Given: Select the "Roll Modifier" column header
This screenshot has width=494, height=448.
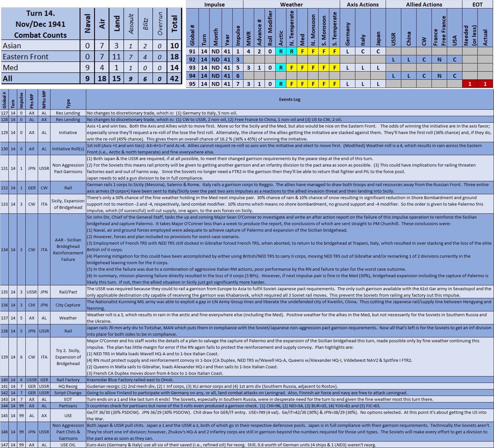Looking at the screenshot, I should pyautogui.click(x=270, y=28).
